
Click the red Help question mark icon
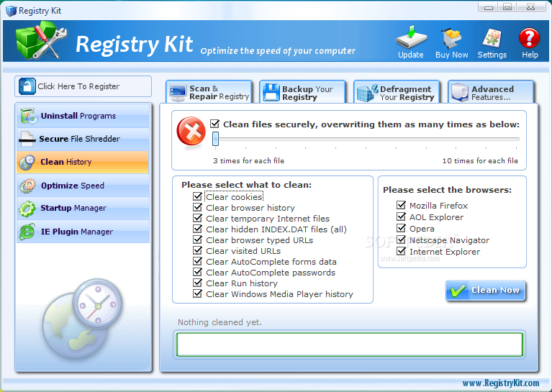(529, 37)
